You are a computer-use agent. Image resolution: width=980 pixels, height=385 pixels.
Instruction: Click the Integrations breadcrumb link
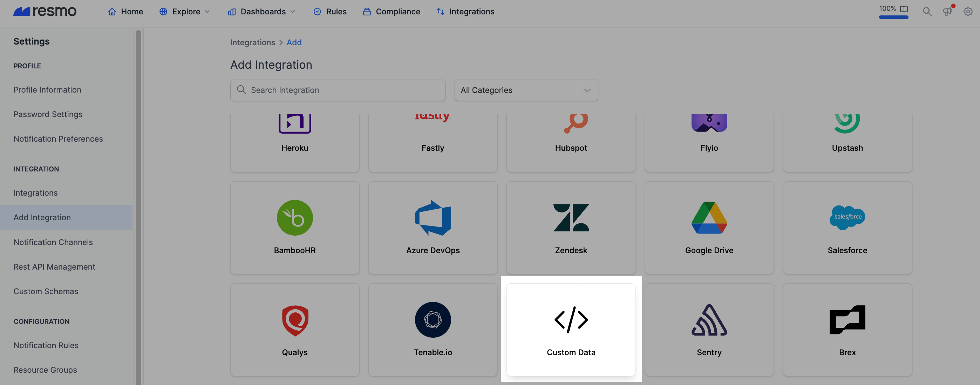[253, 42]
